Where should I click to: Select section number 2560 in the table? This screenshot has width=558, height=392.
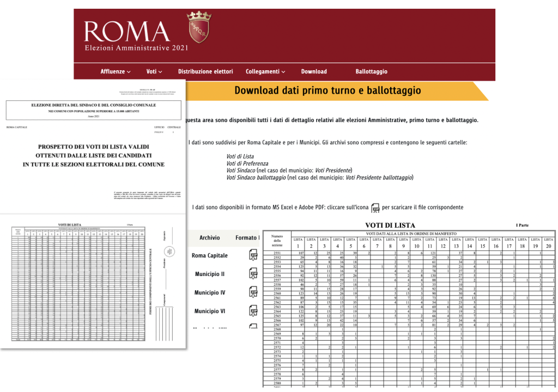(277, 293)
